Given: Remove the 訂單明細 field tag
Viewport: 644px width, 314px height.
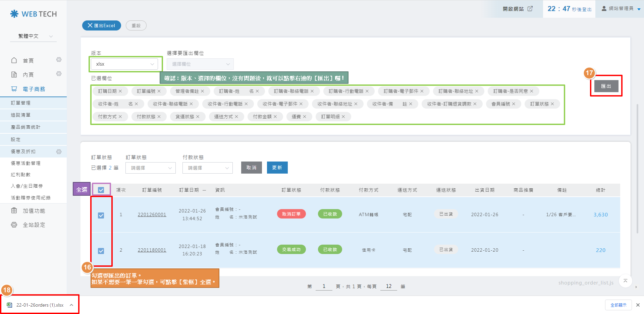Looking at the screenshot, I should point(343,117).
